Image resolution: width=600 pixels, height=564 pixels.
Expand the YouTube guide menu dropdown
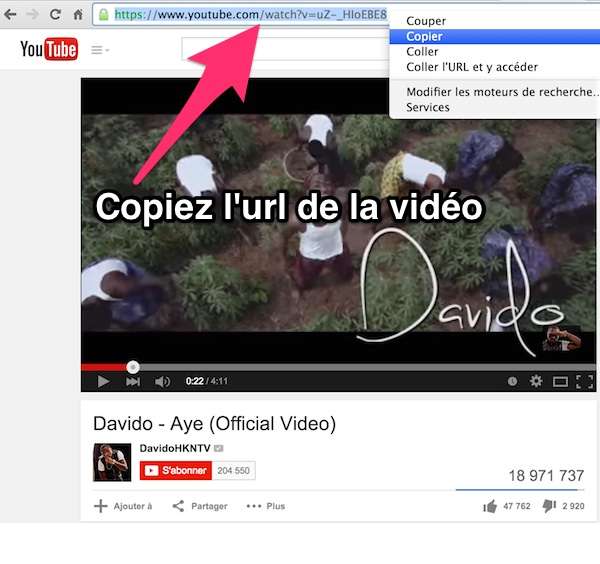tap(100, 50)
